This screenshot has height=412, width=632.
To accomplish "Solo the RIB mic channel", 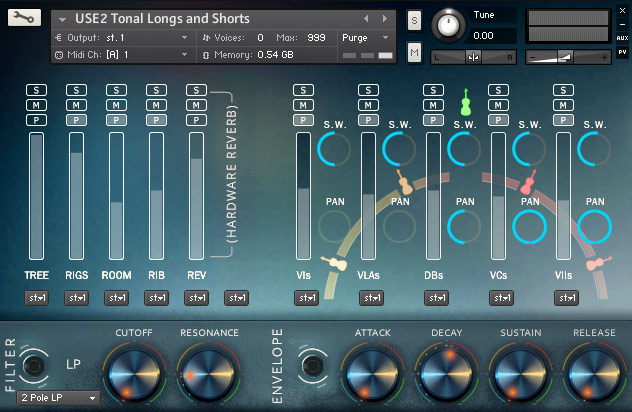I will (156, 90).
